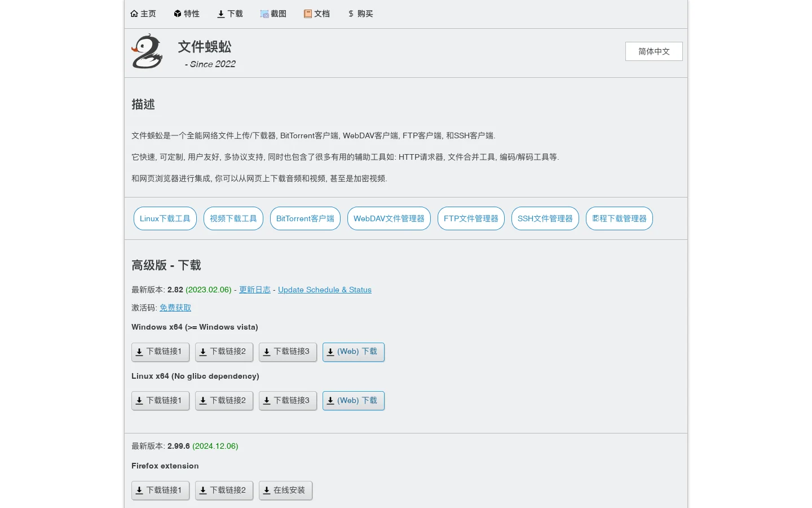Click the Firefox extension label
The width and height of the screenshot is (812, 508).
tap(165, 466)
